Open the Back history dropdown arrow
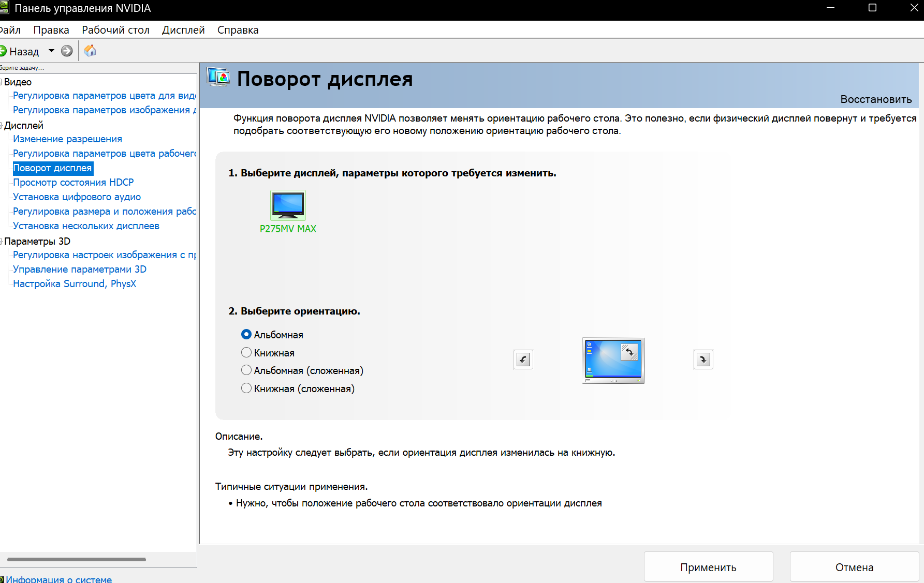The height and width of the screenshot is (583, 924). (x=51, y=51)
